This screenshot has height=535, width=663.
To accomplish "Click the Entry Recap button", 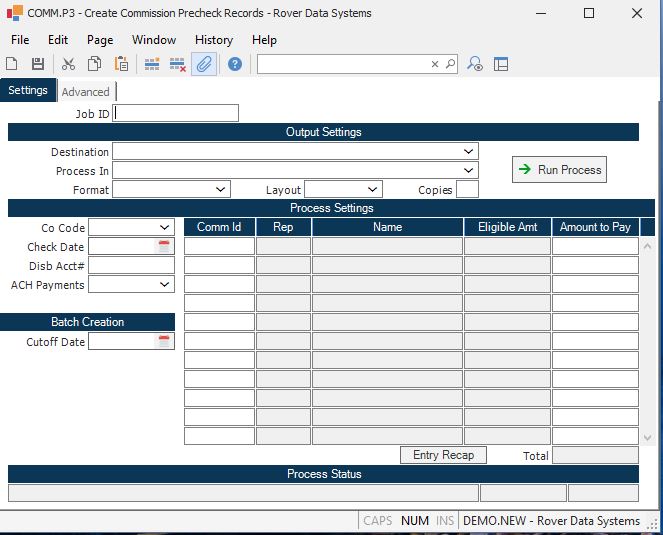I will pos(443,455).
